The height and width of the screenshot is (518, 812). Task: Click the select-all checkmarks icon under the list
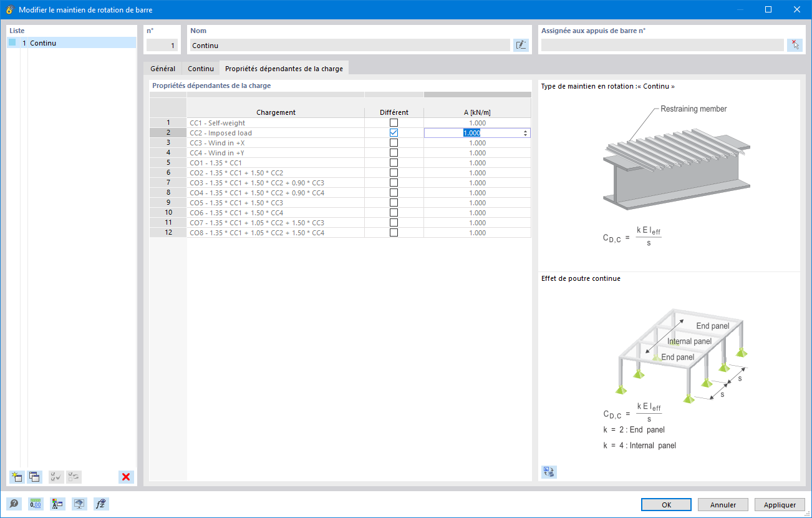pos(56,477)
